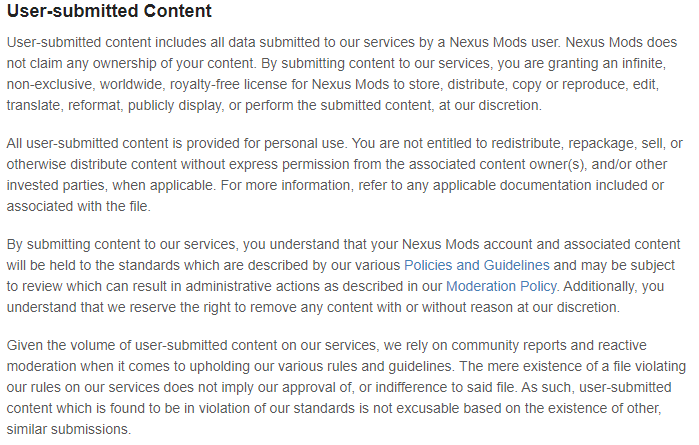Click the paragraph starting 'All user-submitted content'
This screenshot has height=445, width=699.
tap(344, 175)
